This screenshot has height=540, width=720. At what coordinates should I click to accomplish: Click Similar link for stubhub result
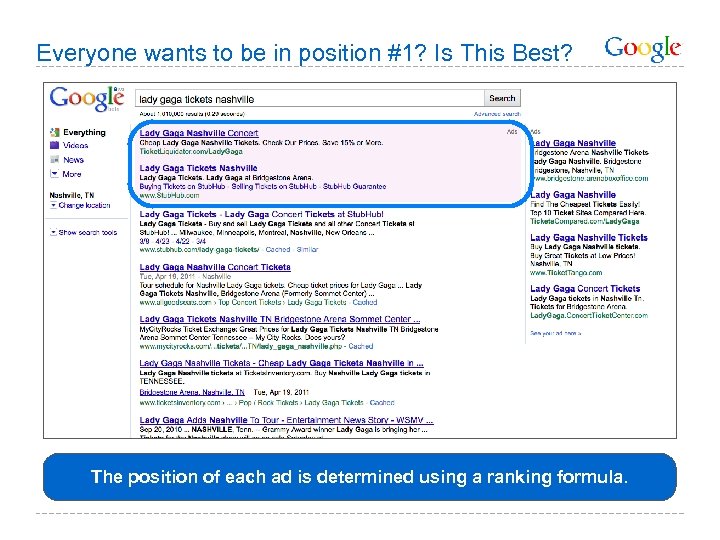[x=307, y=249]
